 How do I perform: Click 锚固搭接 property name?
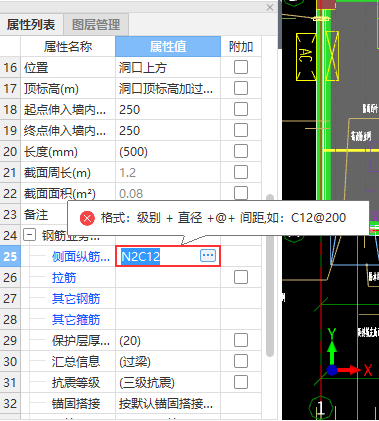coord(76,404)
